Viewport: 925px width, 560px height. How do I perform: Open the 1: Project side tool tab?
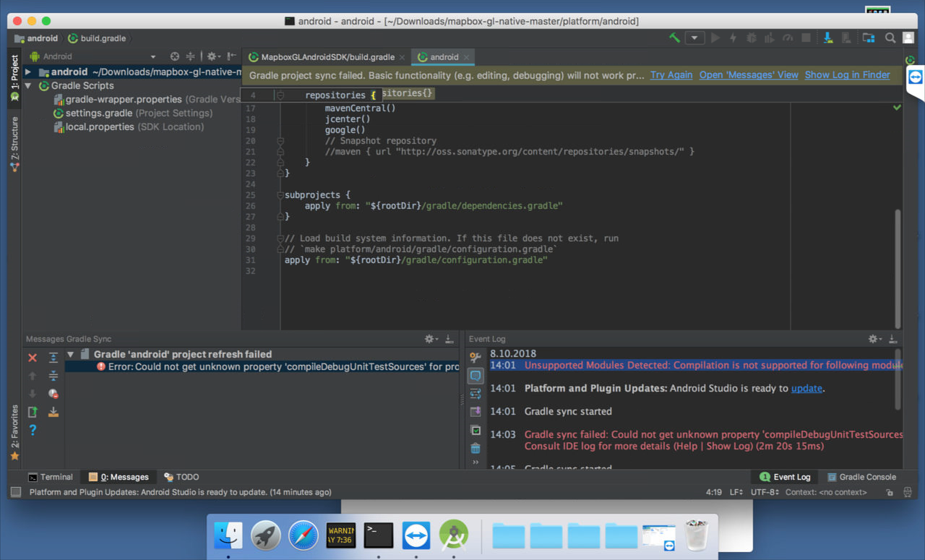click(x=14, y=77)
